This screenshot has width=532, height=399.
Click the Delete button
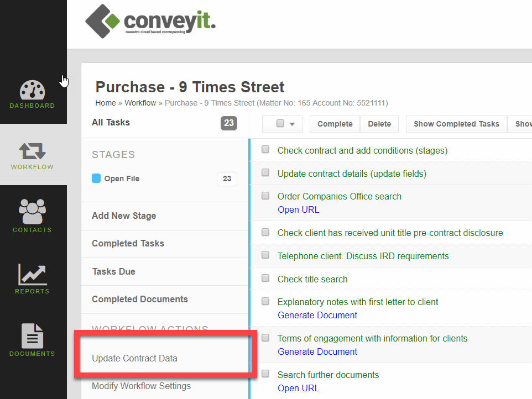pos(379,124)
